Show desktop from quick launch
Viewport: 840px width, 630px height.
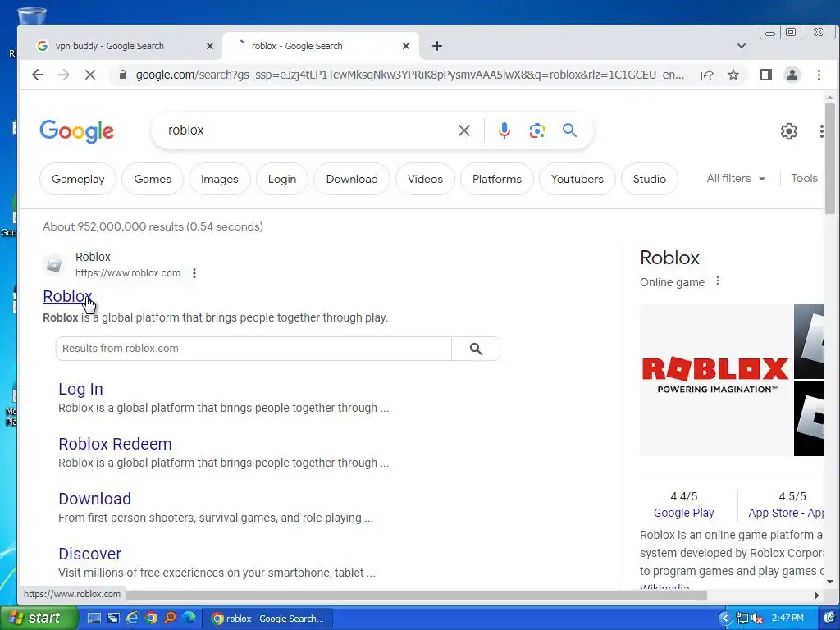click(94, 619)
